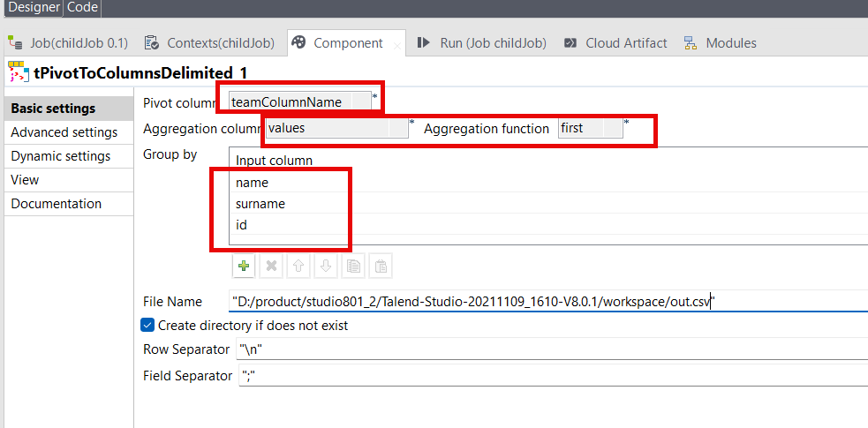Click the 'Aggregation function' label
Image resolution: width=868 pixels, height=428 pixels.
coord(486,129)
